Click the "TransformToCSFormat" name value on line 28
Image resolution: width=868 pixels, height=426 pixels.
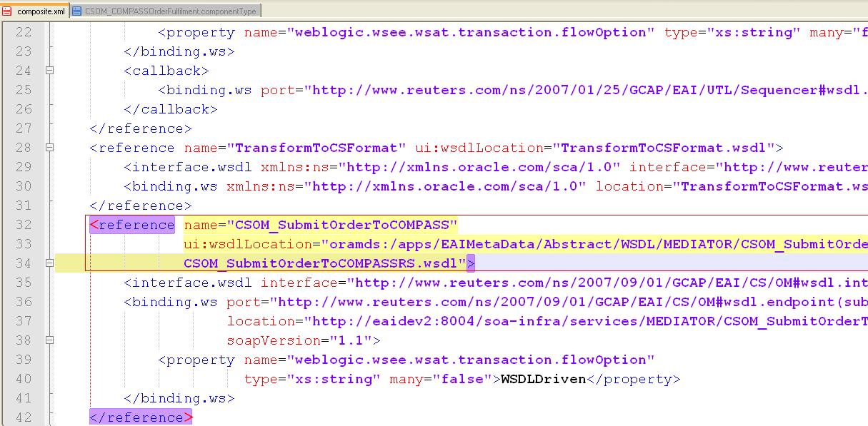point(316,148)
